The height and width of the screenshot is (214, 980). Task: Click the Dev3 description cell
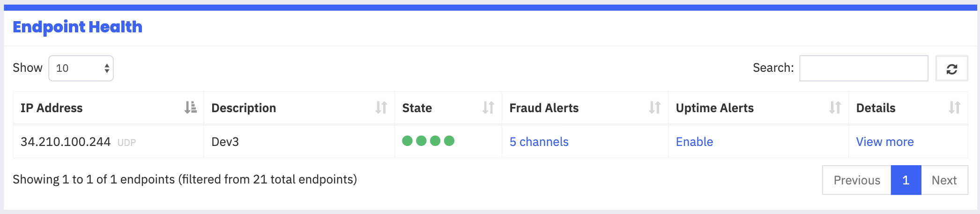(x=299, y=141)
